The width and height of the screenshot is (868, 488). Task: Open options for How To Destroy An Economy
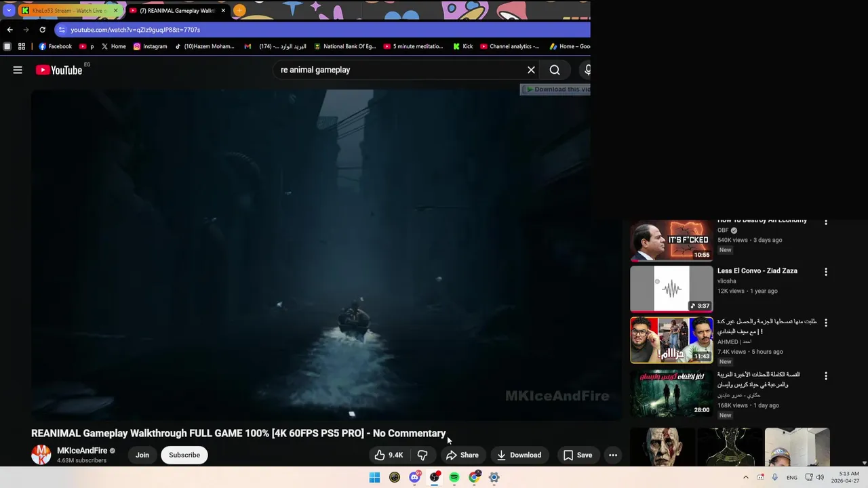tap(825, 222)
